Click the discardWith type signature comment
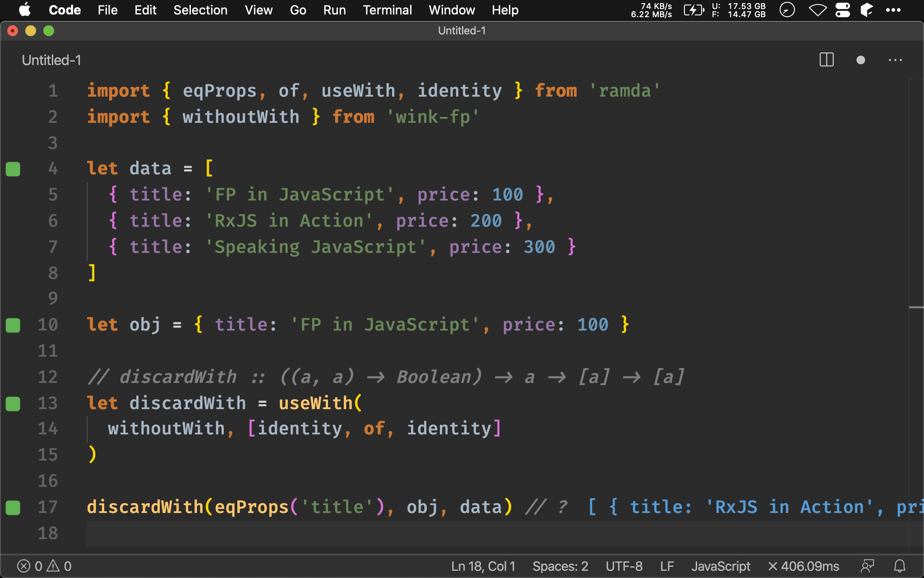Image resolution: width=924 pixels, height=578 pixels. click(x=386, y=377)
